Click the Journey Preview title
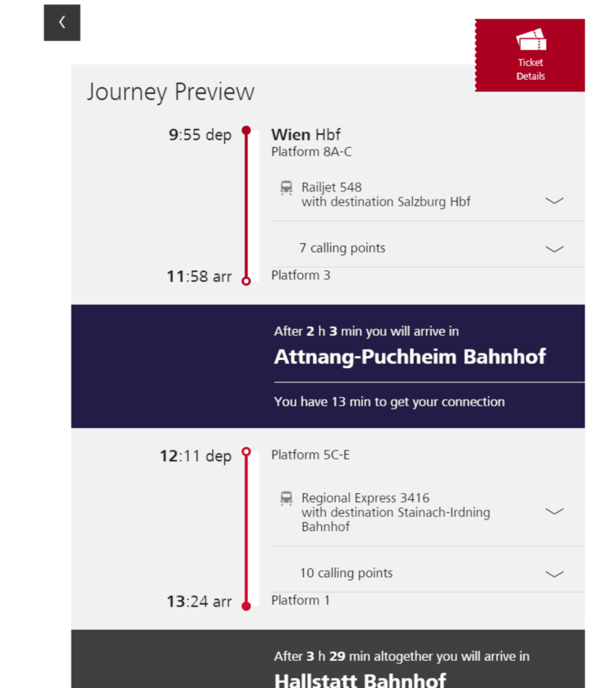This screenshot has width=616, height=688. (x=171, y=93)
